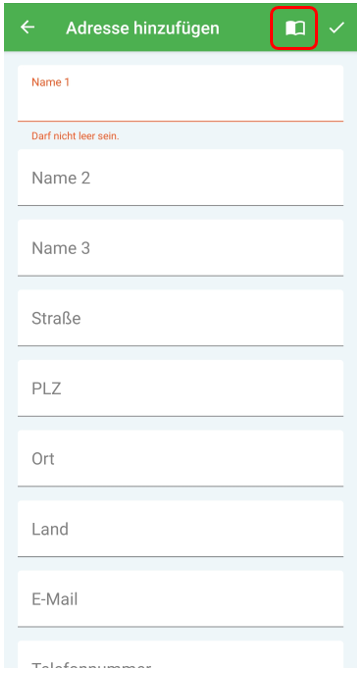The height and width of the screenshot is (674, 363).
Task: Tap the green header bar beside the title
Action: [x=245, y=28]
